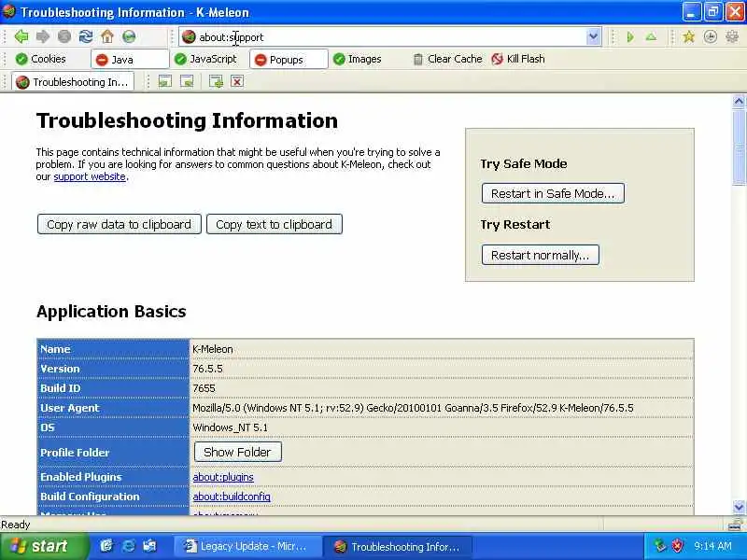Reload the page with the blue refresh icon
The height and width of the screenshot is (560, 747).
pyautogui.click(x=86, y=36)
